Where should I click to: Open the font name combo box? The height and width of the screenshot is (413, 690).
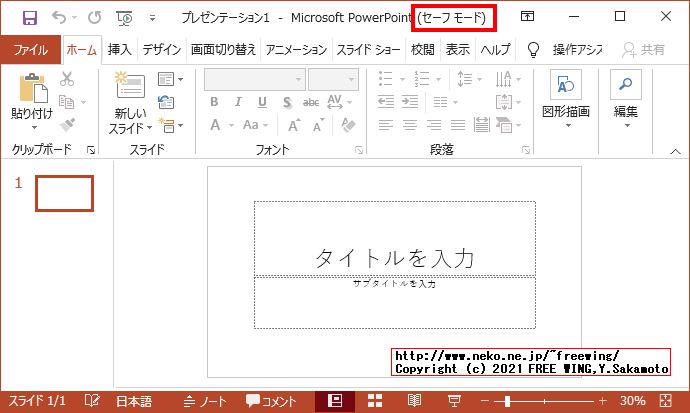coord(254,79)
